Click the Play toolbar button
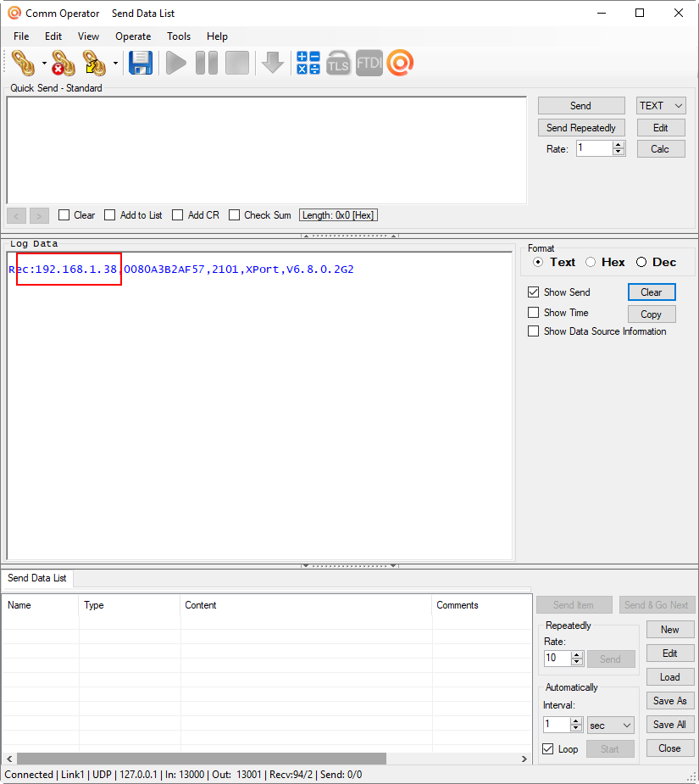The width and height of the screenshot is (699, 784). 176,63
